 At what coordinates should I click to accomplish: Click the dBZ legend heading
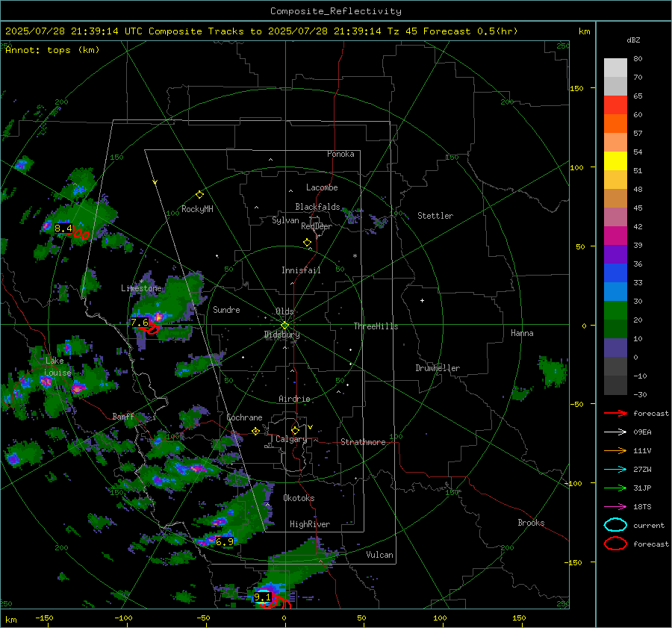point(633,40)
